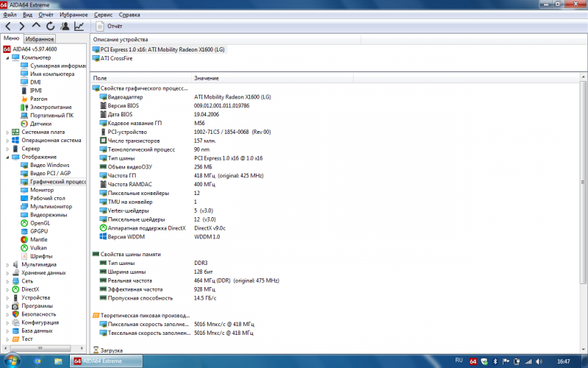Click the Forward navigation arrow
Image resolution: width=588 pixels, height=368 pixels.
22,26
